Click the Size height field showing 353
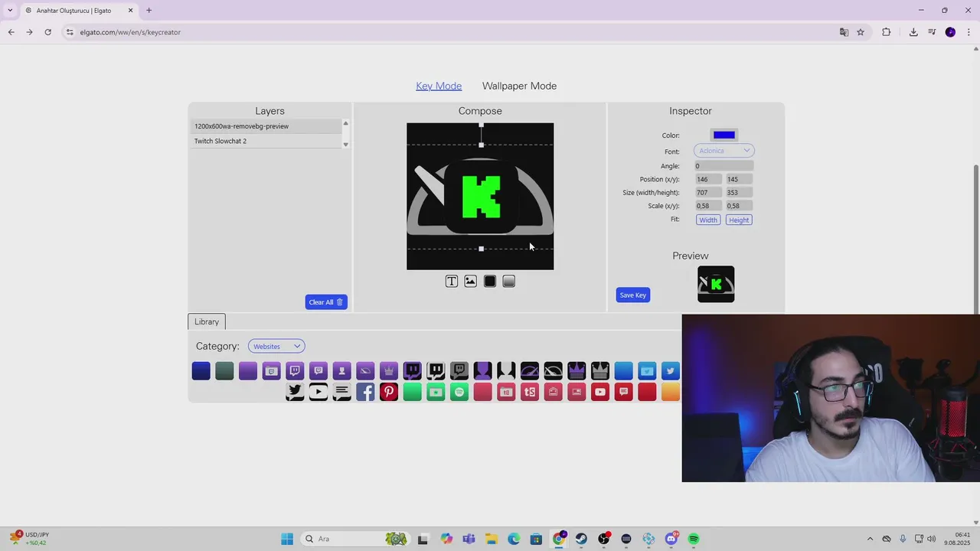980x551 pixels. [740, 193]
